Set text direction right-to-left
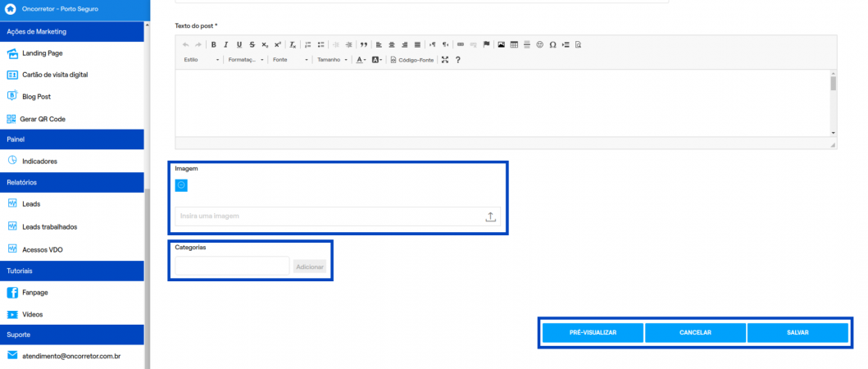 [445, 45]
